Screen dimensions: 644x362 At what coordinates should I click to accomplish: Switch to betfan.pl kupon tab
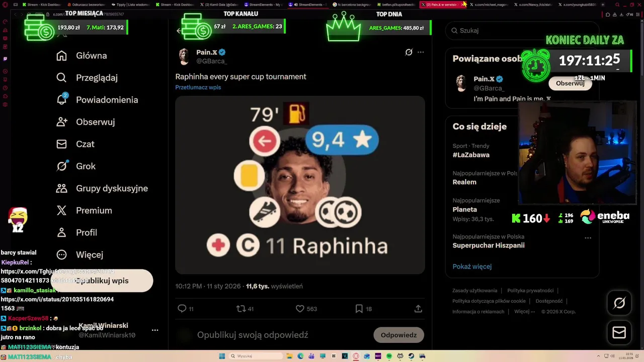click(x=396, y=5)
